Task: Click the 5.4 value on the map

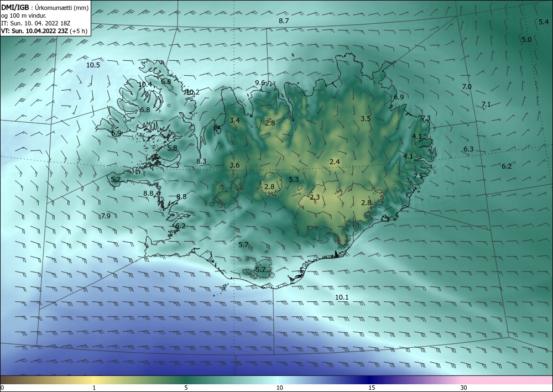Action: tap(544, 22)
